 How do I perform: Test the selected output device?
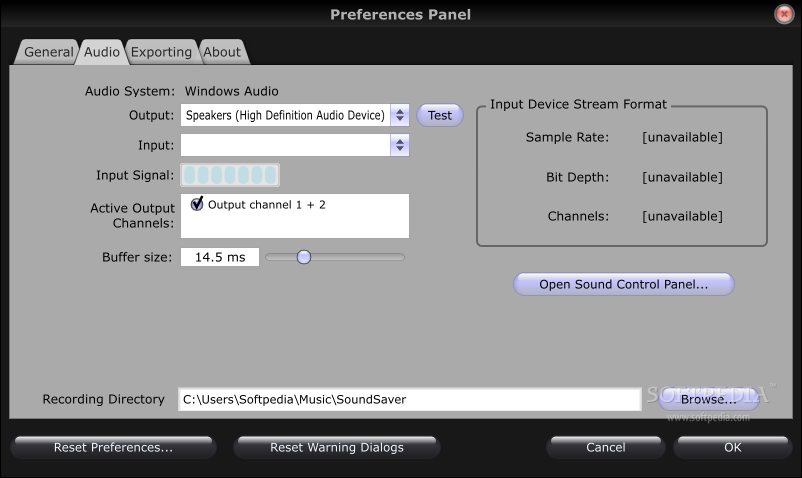click(x=440, y=115)
